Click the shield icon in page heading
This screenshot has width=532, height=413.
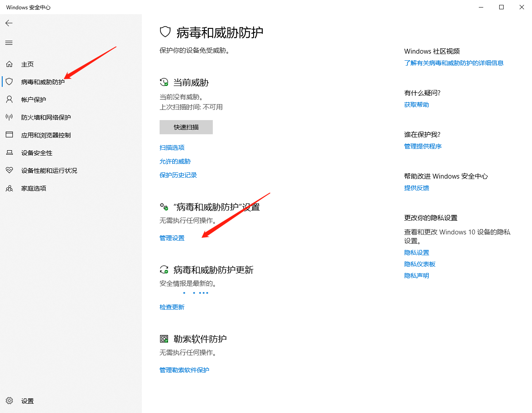coord(165,32)
